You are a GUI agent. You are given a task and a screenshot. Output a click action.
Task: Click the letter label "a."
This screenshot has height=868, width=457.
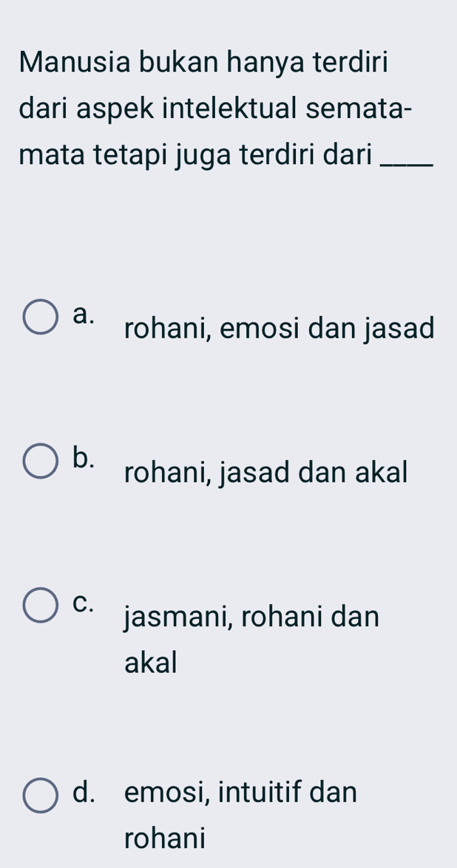[84, 314]
